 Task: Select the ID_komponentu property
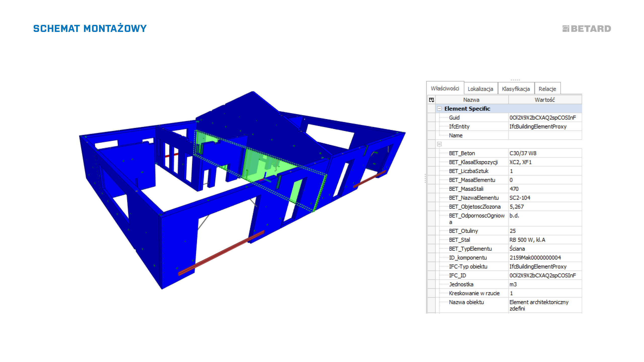[468, 258]
